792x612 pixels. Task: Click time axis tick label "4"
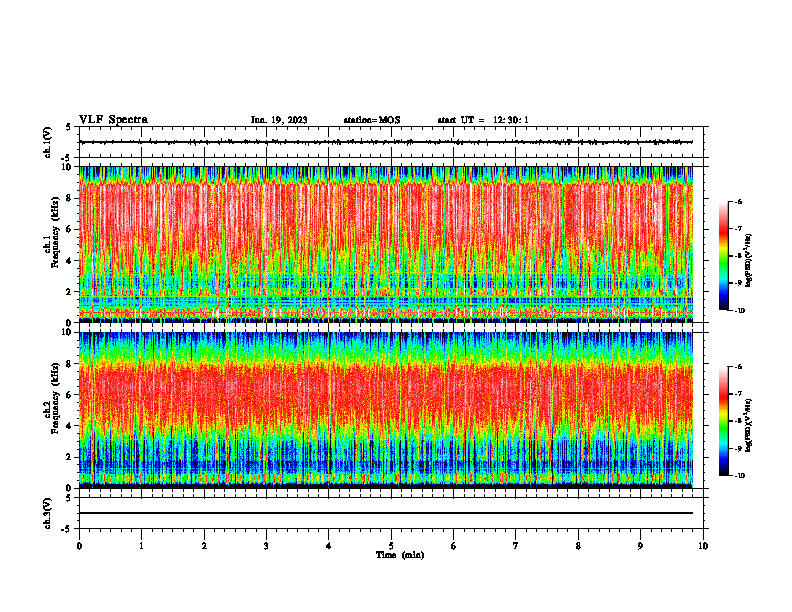tap(329, 546)
